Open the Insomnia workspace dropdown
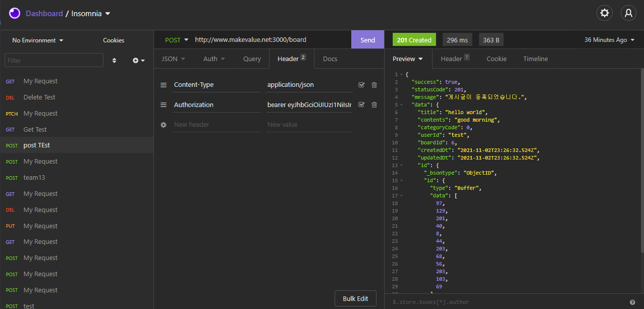Image resolution: width=644 pixels, height=309 pixels. tap(91, 14)
